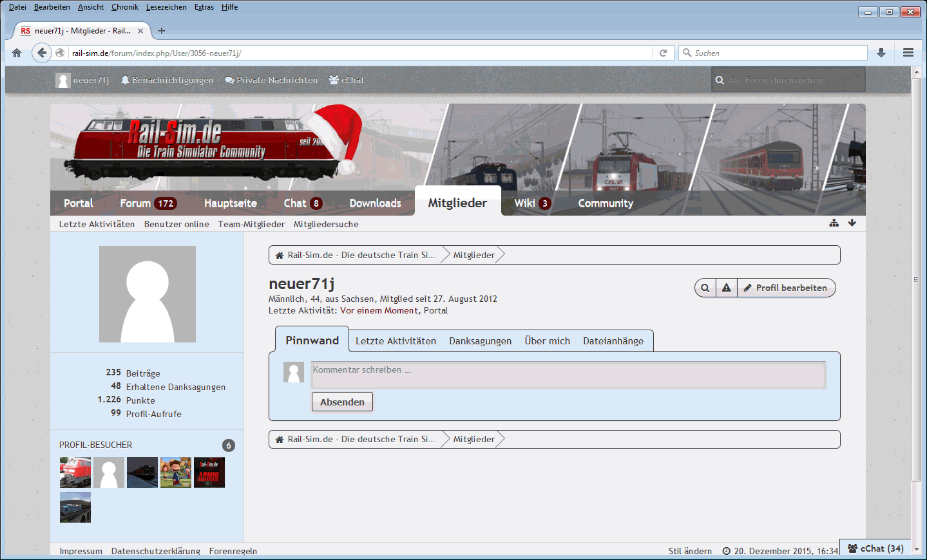The width and height of the screenshot is (927, 560).
Task: Click the Kommentar schreiben text field
Action: (x=568, y=375)
